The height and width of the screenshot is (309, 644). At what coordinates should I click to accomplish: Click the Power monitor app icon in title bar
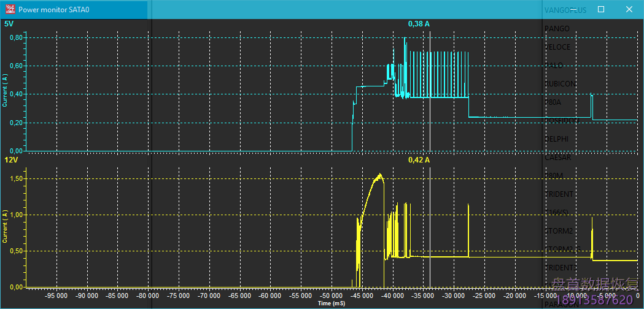pos(10,10)
